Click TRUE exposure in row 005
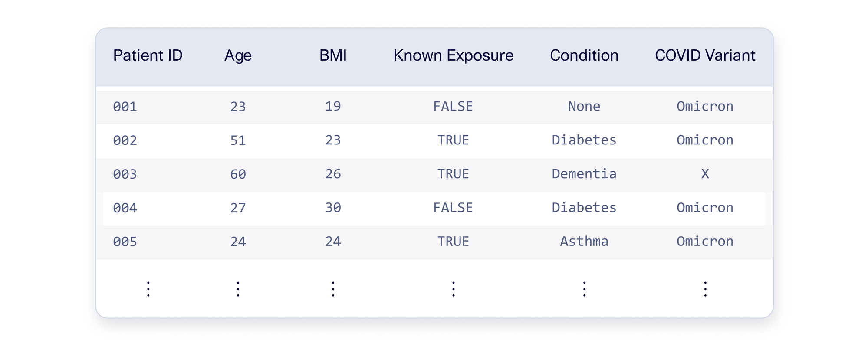Image resolution: width=868 pixels, height=346 pixels. 453,241
